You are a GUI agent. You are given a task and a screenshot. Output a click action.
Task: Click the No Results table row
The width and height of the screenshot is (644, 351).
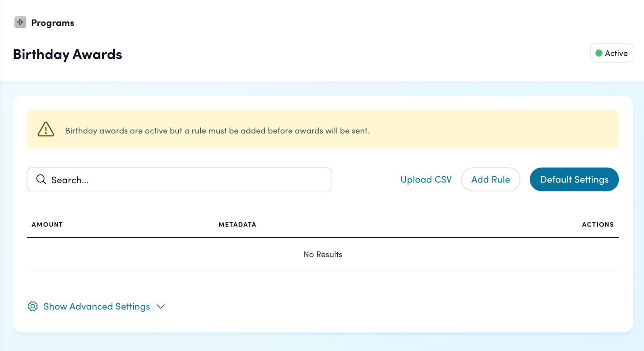(x=323, y=255)
